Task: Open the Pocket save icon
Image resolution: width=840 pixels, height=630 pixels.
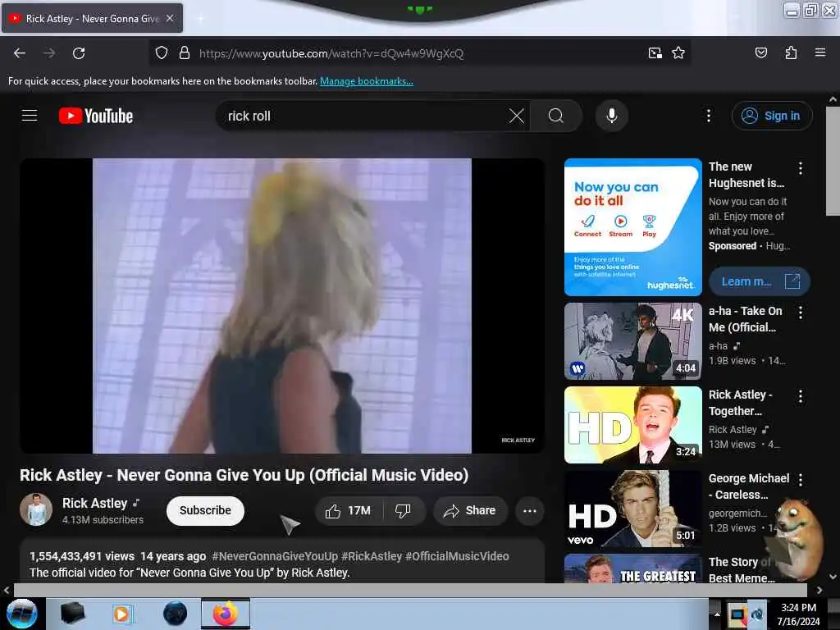Action: 761,53
